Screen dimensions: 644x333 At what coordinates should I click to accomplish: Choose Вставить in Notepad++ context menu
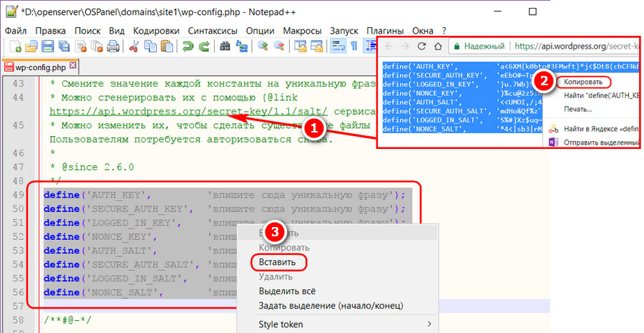click(277, 262)
